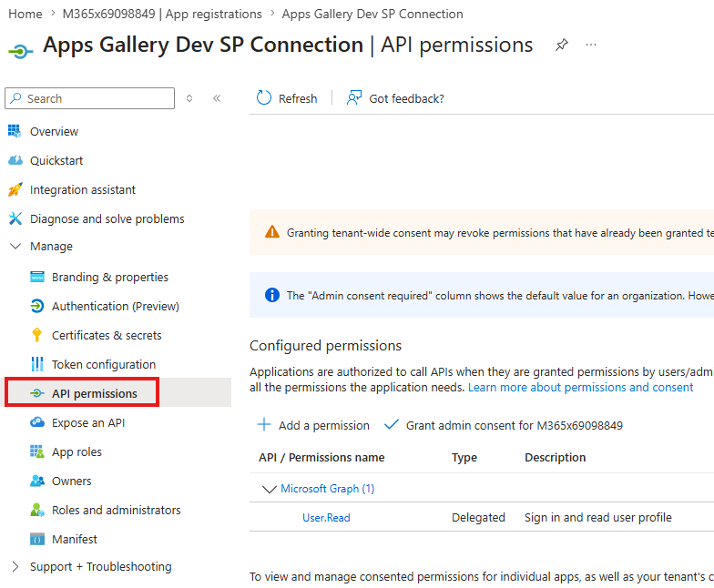The height and width of the screenshot is (588, 714).
Task: Focus the sidebar Search box
Action: pos(89,98)
